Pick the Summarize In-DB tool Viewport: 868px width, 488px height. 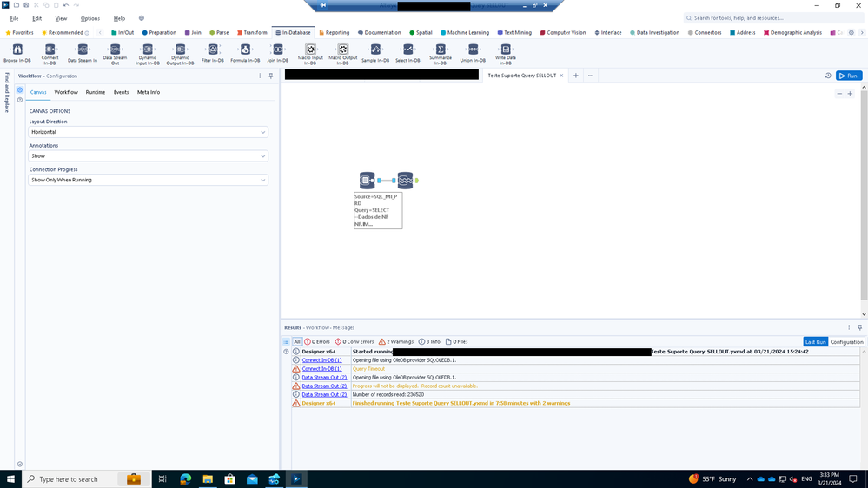(x=441, y=54)
